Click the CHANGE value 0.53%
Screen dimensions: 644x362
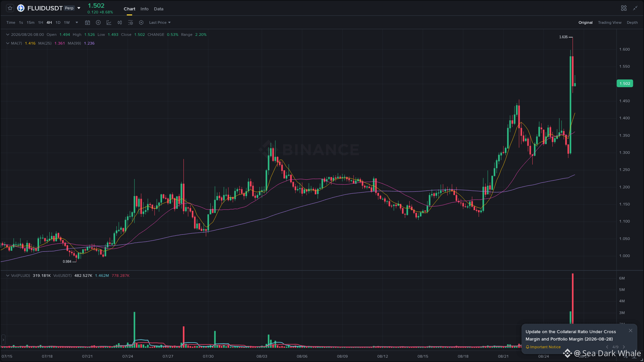pos(173,35)
